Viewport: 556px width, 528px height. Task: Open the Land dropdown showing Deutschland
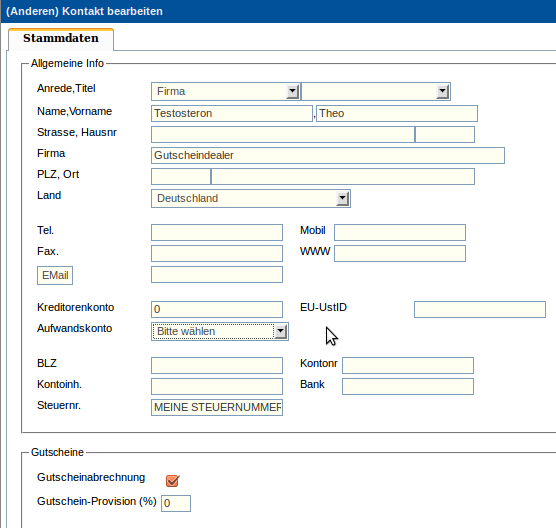(251, 199)
